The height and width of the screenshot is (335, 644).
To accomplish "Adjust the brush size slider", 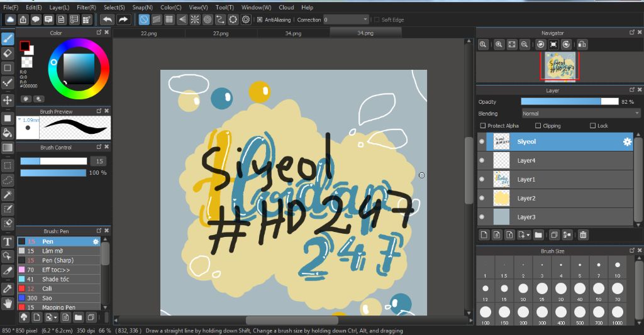I will pyautogui.click(x=53, y=162).
